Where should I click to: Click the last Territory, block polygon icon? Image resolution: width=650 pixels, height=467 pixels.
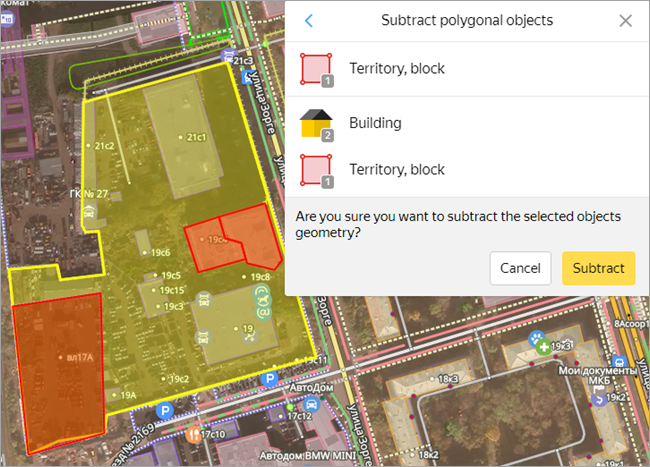pos(315,170)
